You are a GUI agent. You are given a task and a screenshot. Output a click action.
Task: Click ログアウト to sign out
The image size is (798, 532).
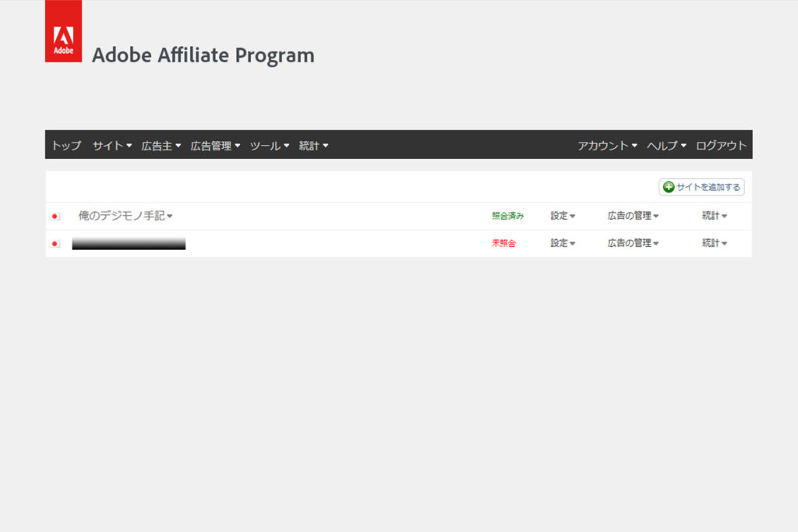click(721, 146)
